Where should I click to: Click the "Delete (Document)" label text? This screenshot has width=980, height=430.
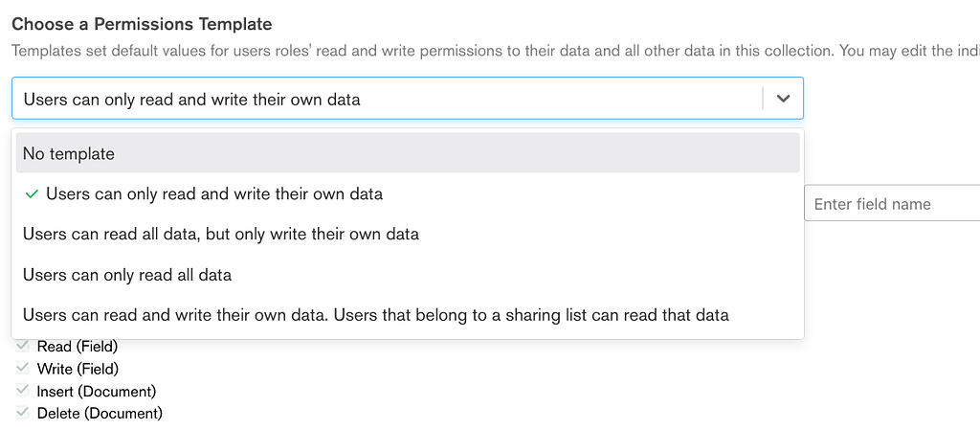(100, 414)
